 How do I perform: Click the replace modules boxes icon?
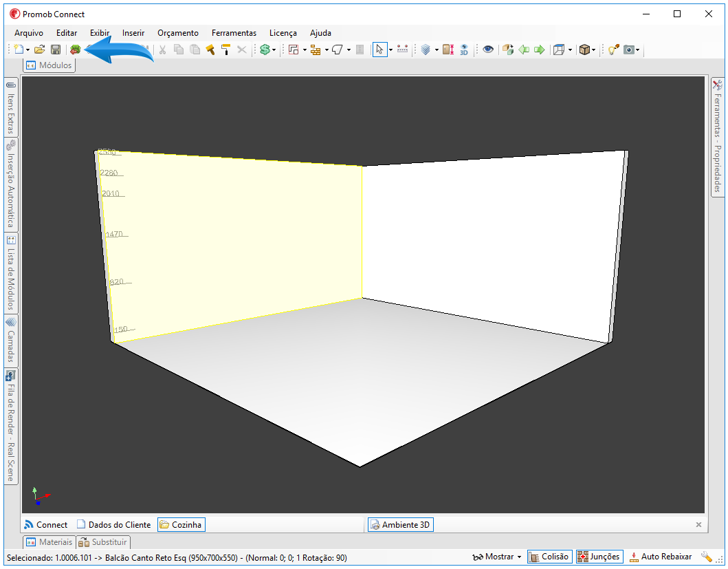pyautogui.click(x=508, y=50)
